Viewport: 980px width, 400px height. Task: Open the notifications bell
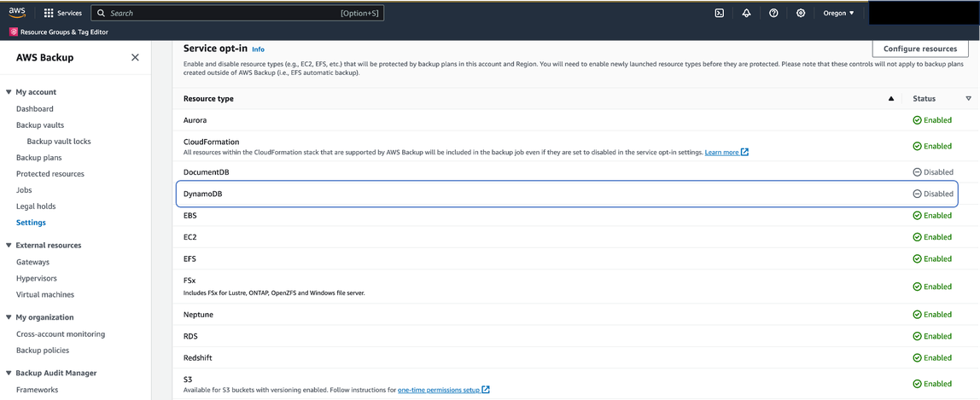(746, 13)
